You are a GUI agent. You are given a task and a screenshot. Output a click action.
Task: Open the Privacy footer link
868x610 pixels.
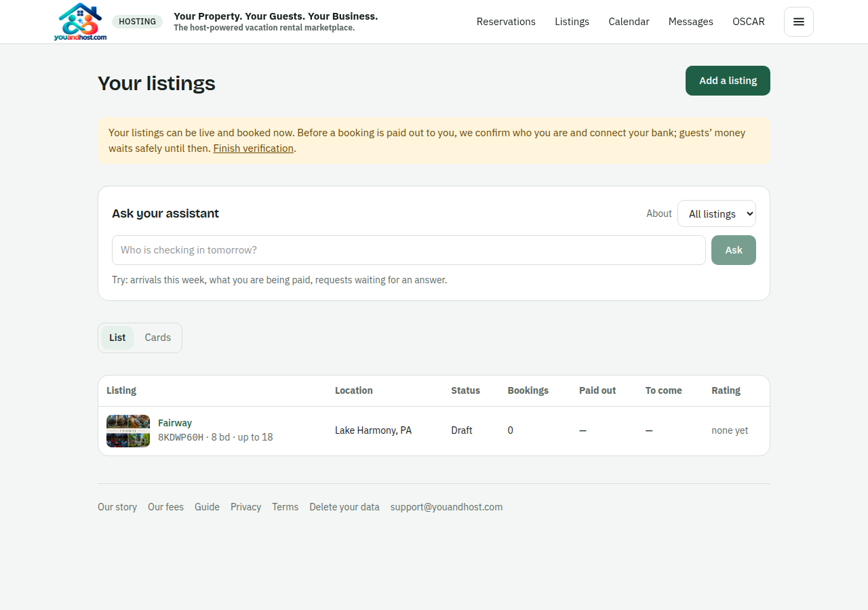245,507
